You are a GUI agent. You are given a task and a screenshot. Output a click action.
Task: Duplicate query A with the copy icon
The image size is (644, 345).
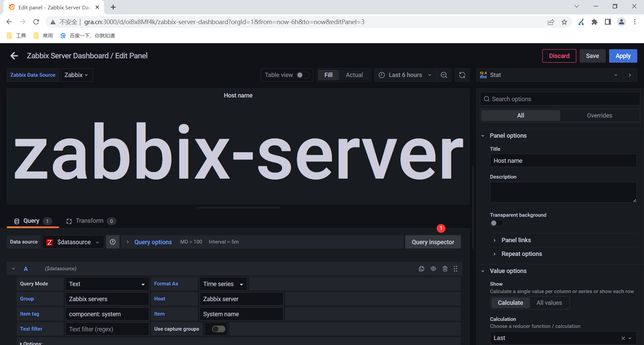[422, 269]
